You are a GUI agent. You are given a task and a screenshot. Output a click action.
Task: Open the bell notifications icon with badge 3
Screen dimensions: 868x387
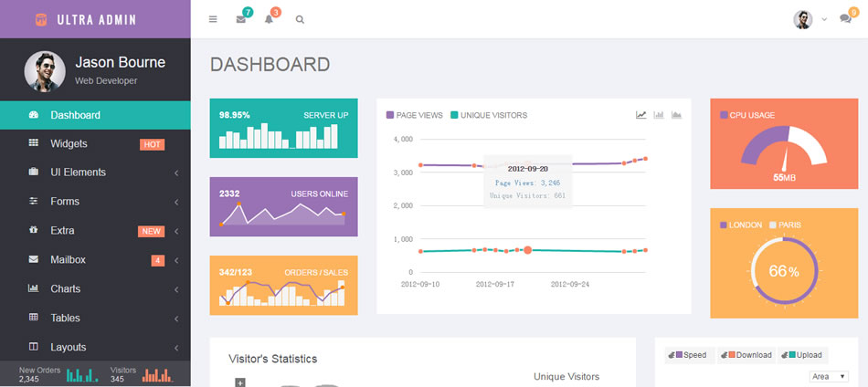coord(269,19)
